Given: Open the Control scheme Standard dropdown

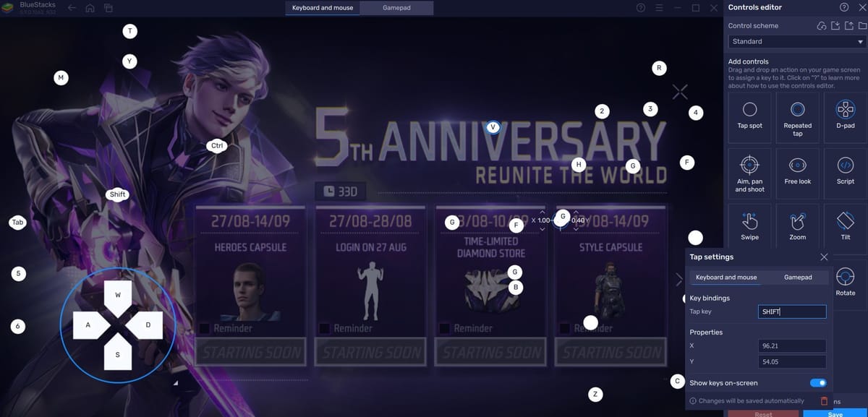Looking at the screenshot, I should (x=796, y=42).
